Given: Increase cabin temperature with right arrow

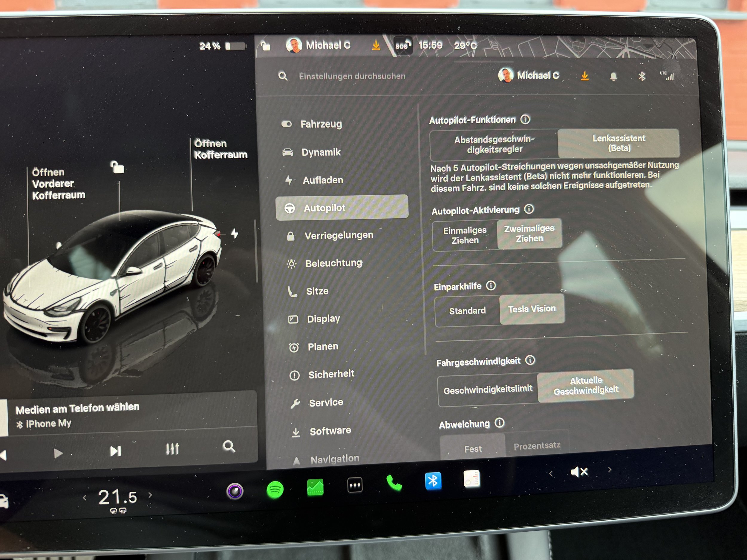Looking at the screenshot, I should click(x=150, y=495).
